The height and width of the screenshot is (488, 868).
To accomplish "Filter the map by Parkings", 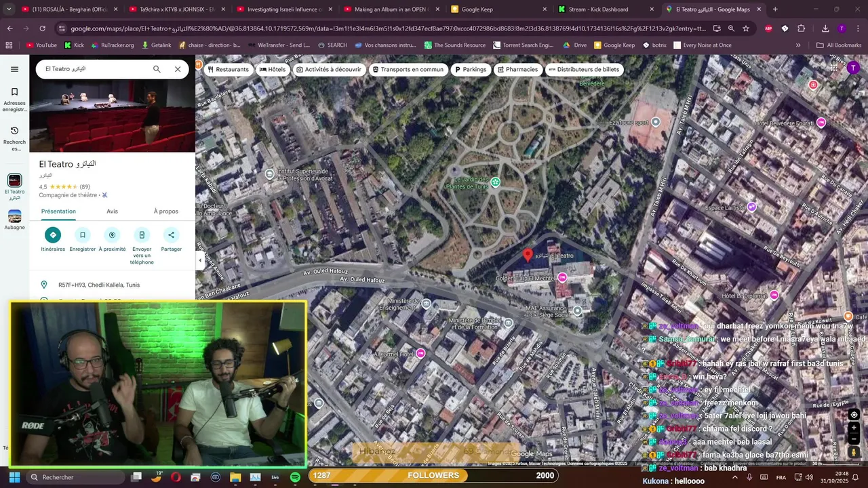I will pos(471,69).
